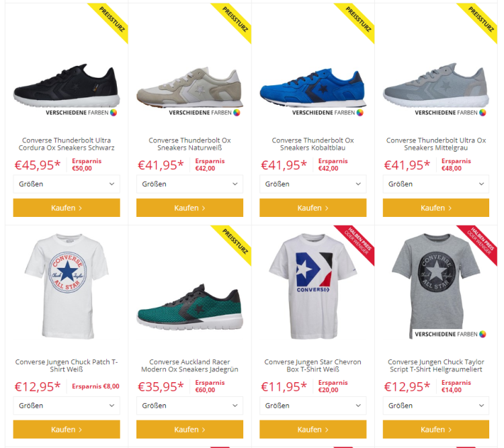This screenshot has width=504, height=448.
Task: Click color wheel icon on grey Chuck Taylor T-shirt
Action: pyautogui.click(x=482, y=334)
